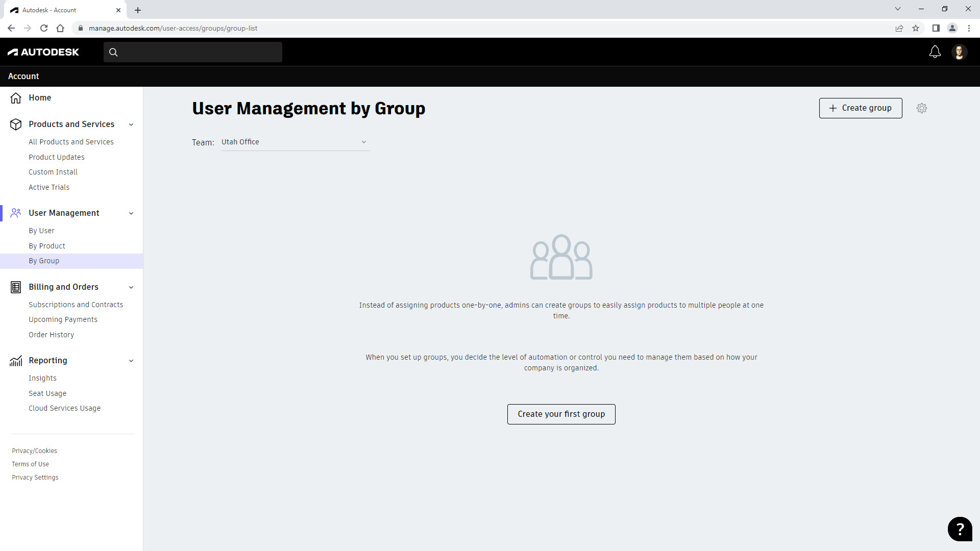Viewport: 980px width, 551px height.
Task: Open Seat Usage report
Action: 47,393
